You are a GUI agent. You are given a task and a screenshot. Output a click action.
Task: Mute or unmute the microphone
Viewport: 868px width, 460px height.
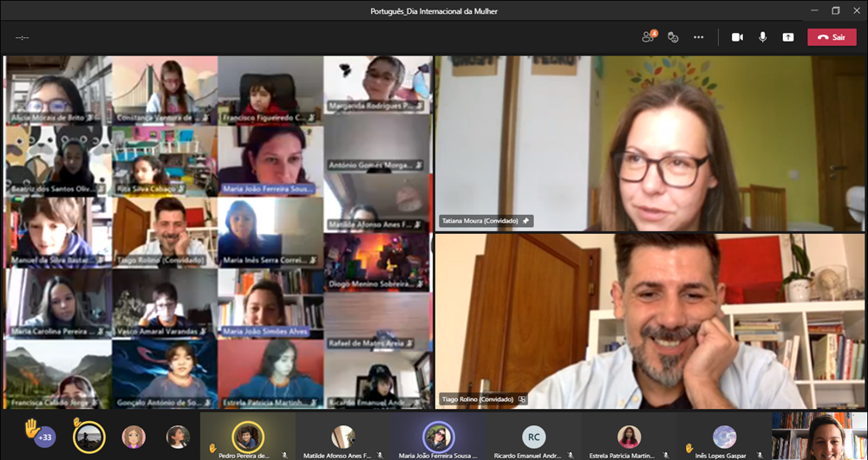(x=763, y=37)
